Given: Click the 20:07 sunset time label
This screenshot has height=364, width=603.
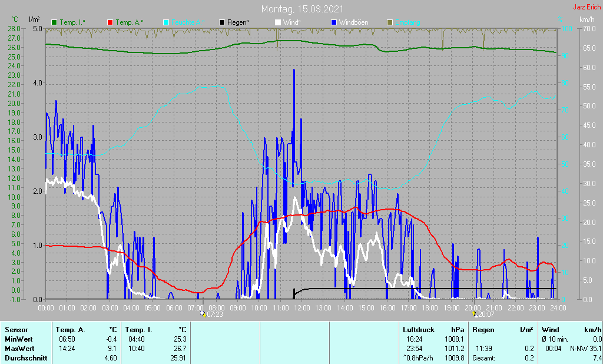Looking at the screenshot, I should (x=486, y=315).
